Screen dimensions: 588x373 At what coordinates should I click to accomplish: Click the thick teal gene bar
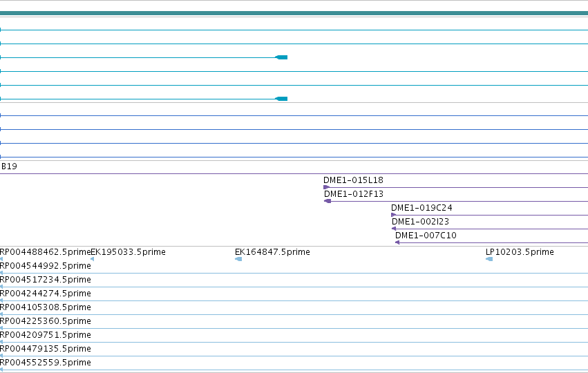click(294, 14)
